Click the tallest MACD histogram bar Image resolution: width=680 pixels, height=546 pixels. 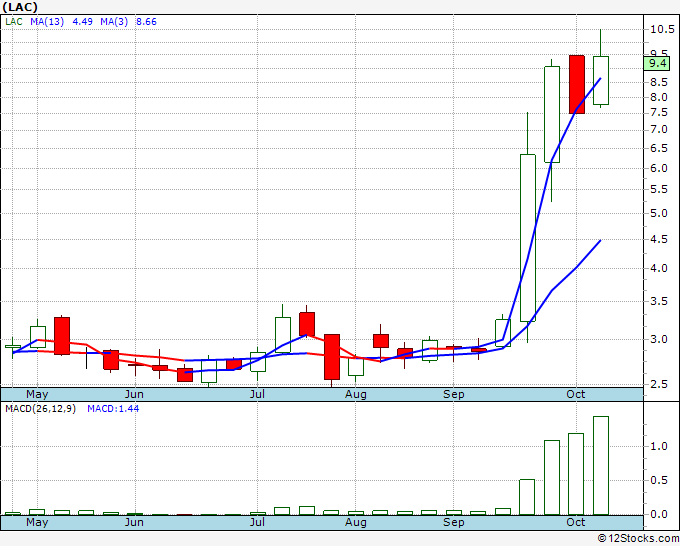click(x=601, y=465)
